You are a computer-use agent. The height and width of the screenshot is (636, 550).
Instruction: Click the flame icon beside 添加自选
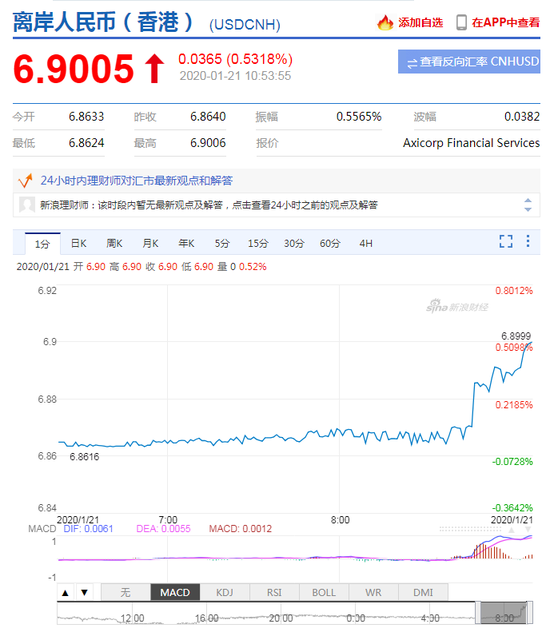click(x=385, y=22)
